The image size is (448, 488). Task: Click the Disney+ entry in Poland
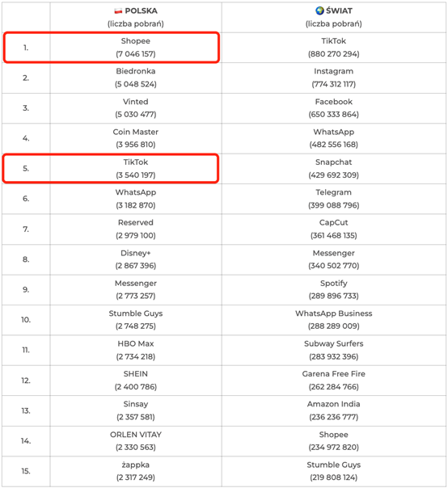tap(136, 259)
